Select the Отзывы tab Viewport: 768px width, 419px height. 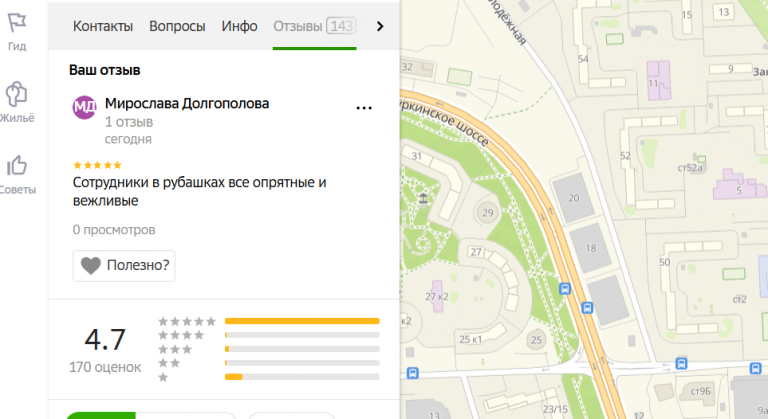click(314, 26)
